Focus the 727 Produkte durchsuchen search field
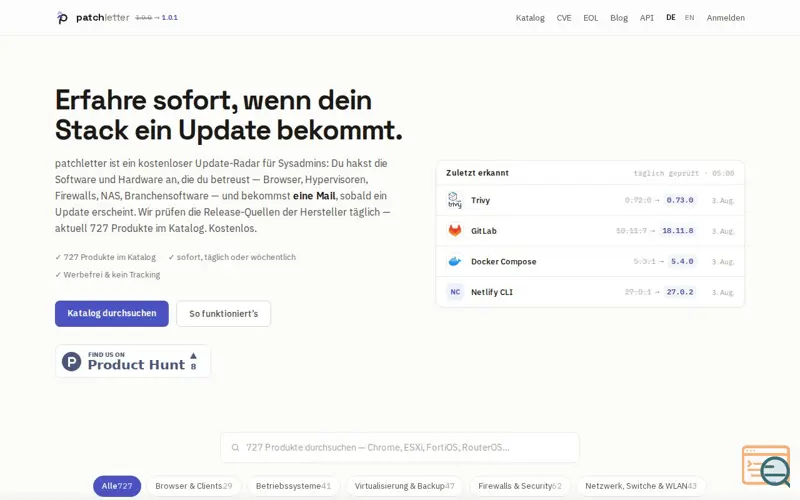 400,447
